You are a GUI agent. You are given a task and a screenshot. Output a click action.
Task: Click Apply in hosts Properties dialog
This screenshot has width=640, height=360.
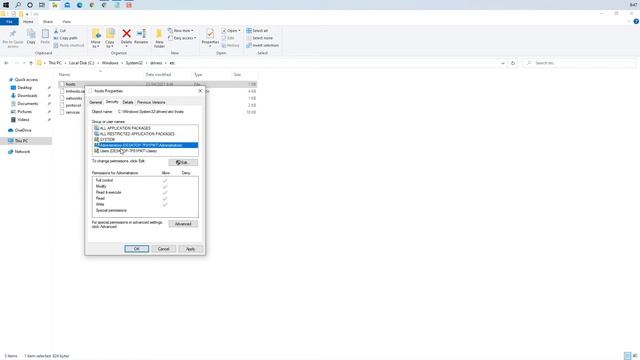(191, 249)
